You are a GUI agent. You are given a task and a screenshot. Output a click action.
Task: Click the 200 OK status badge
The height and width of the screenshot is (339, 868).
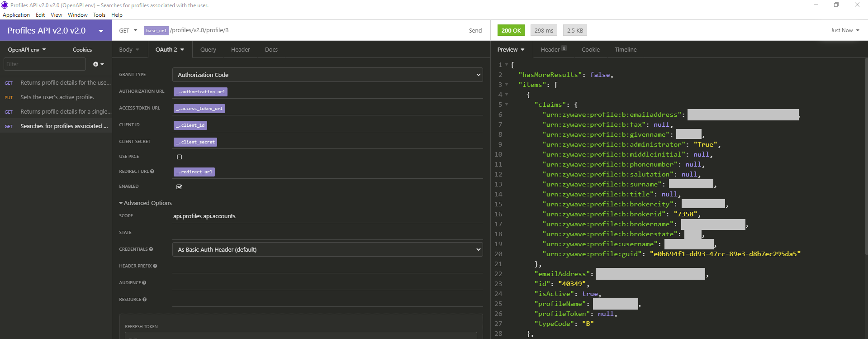(x=511, y=30)
